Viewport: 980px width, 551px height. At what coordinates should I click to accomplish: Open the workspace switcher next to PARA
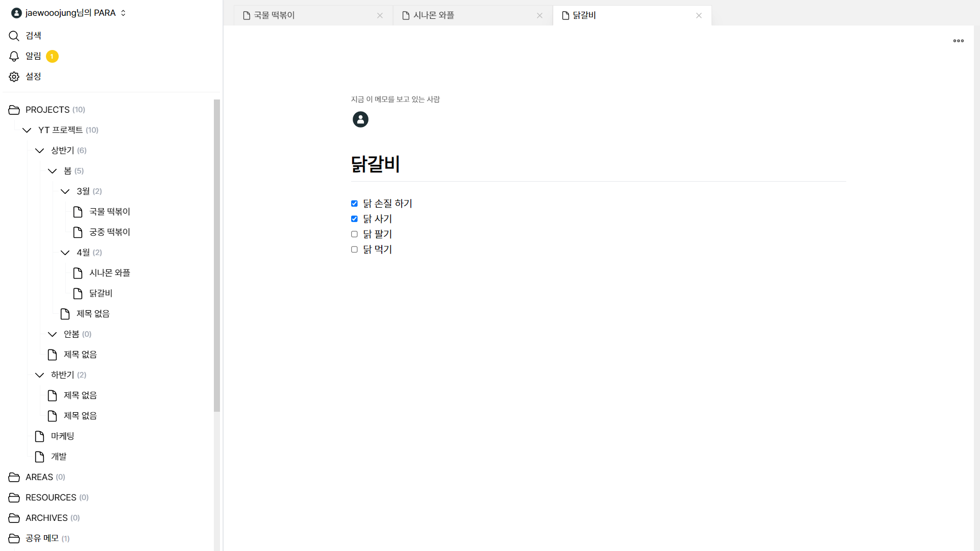pos(123,13)
